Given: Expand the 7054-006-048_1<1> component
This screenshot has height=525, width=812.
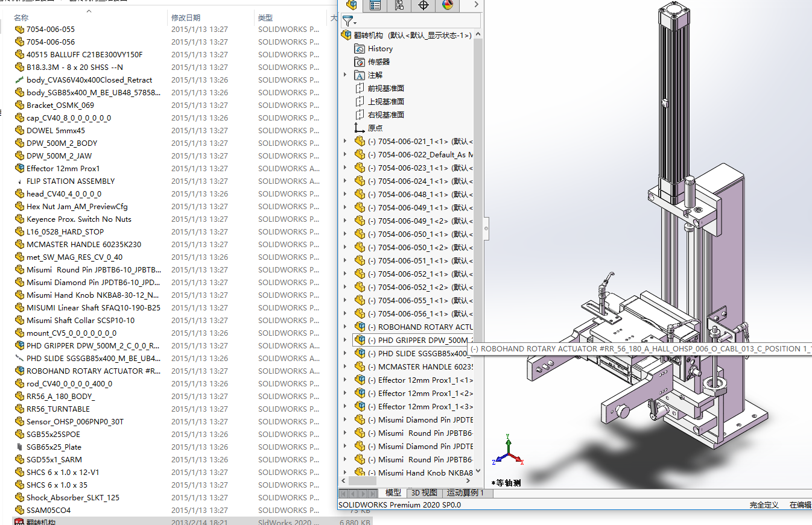Looking at the screenshot, I should click(345, 195).
